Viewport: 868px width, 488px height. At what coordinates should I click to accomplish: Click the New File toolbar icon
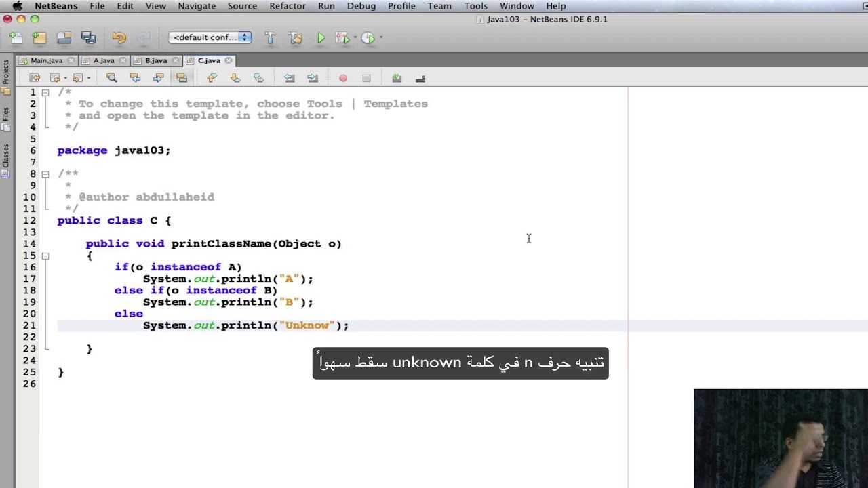tap(16, 38)
